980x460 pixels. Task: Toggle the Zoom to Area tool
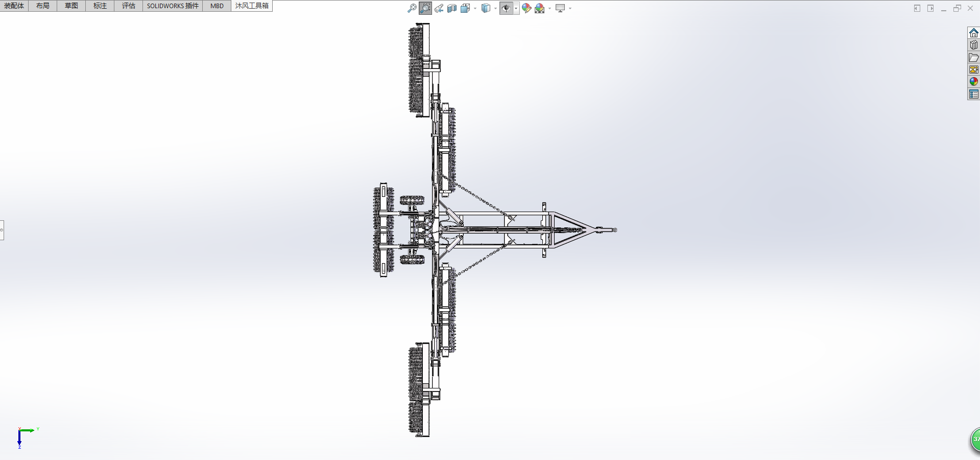425,8
